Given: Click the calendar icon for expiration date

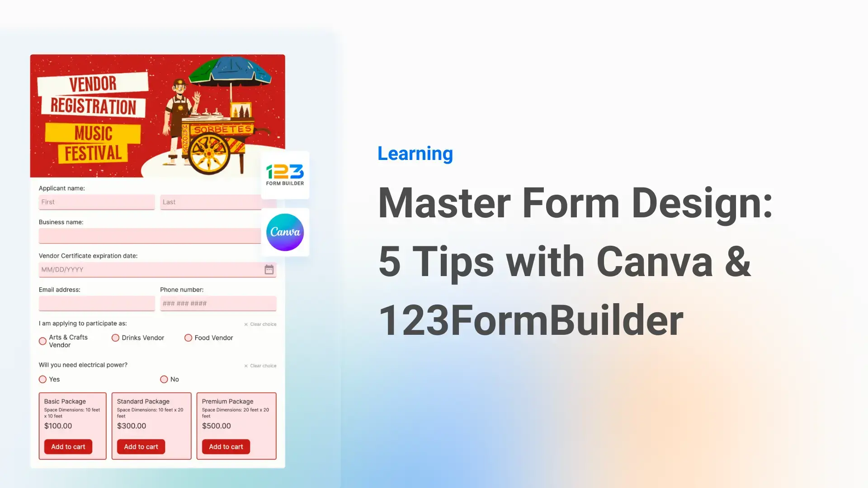Looking at the screenshot, I should [269, 269].
